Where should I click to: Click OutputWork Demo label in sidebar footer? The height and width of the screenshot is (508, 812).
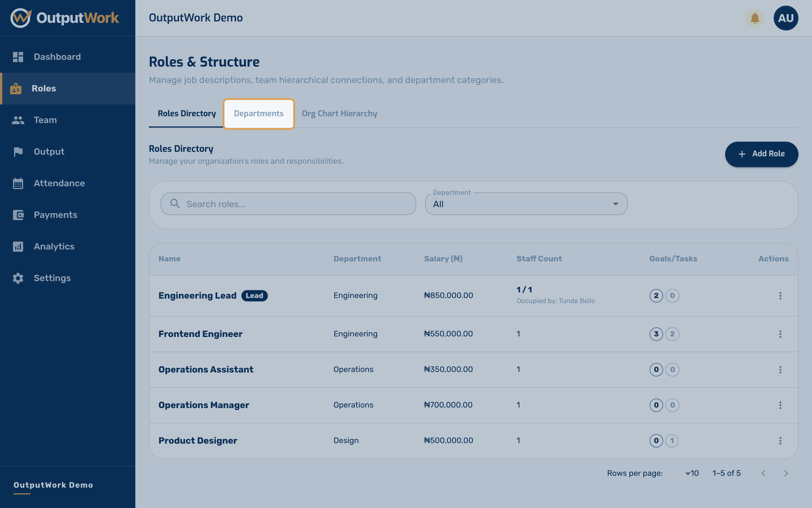53,485
